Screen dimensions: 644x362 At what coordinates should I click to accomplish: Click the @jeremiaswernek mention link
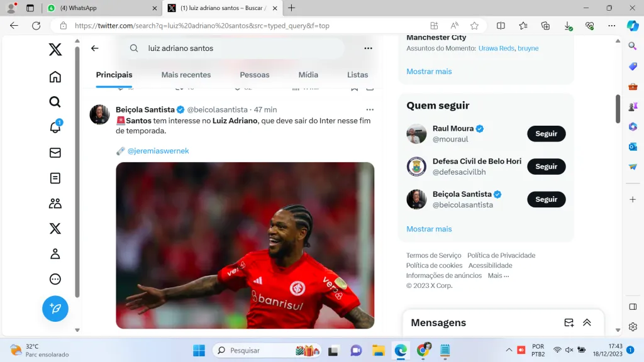pyautogui.click(x=158, y=151)
